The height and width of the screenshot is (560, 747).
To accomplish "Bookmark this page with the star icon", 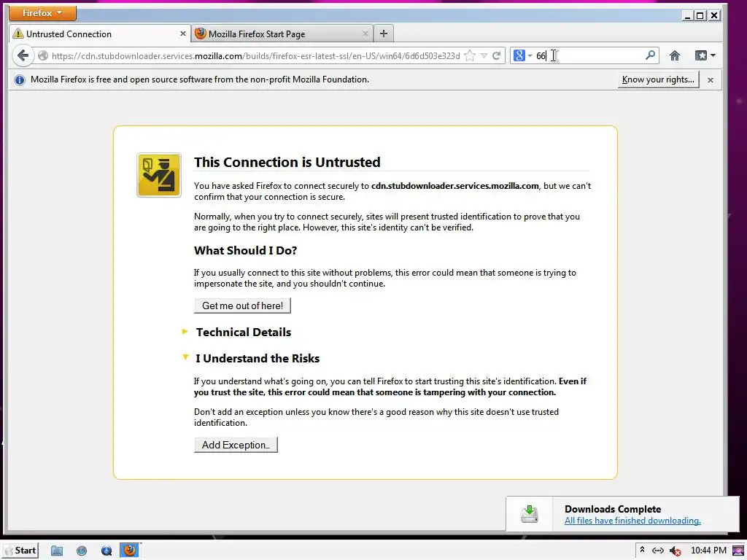I will (470, 55).
